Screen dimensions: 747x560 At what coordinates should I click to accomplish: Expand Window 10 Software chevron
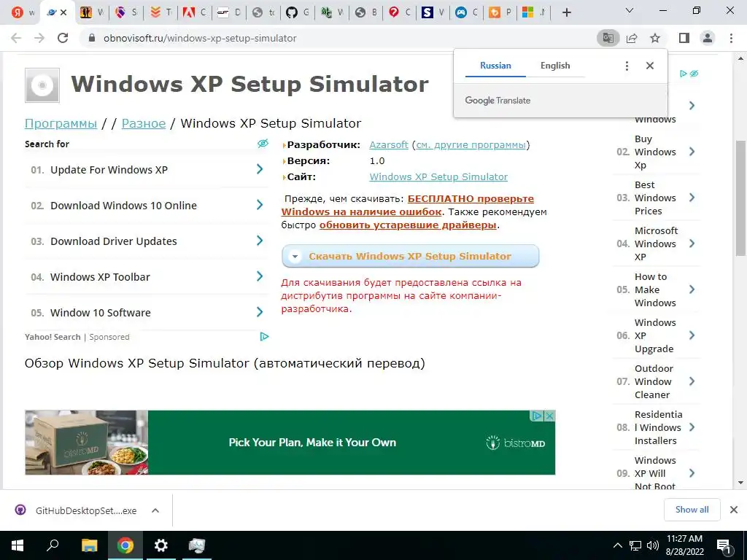pos(260,312)
